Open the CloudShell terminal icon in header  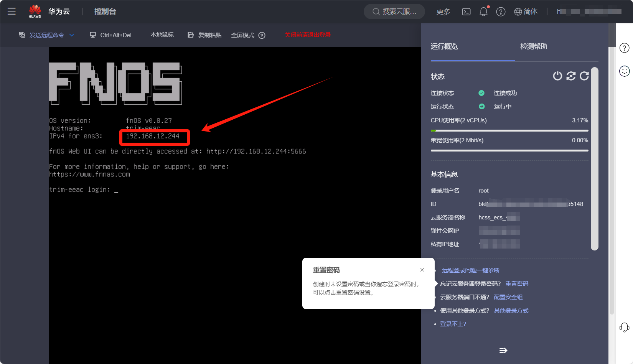click(x=466, y=12)
